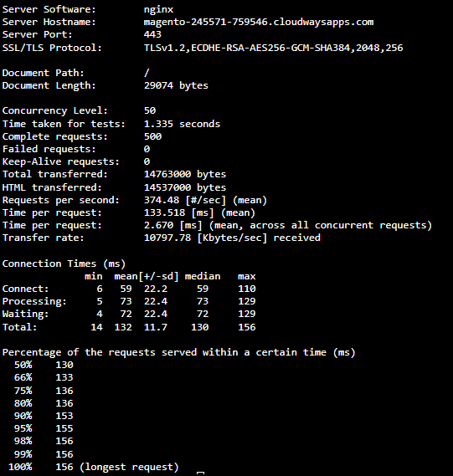The width and height of the screenshot is (453, 476).
Task: Click the server hostname cloudwaysapps.com text
Action: 259,22
